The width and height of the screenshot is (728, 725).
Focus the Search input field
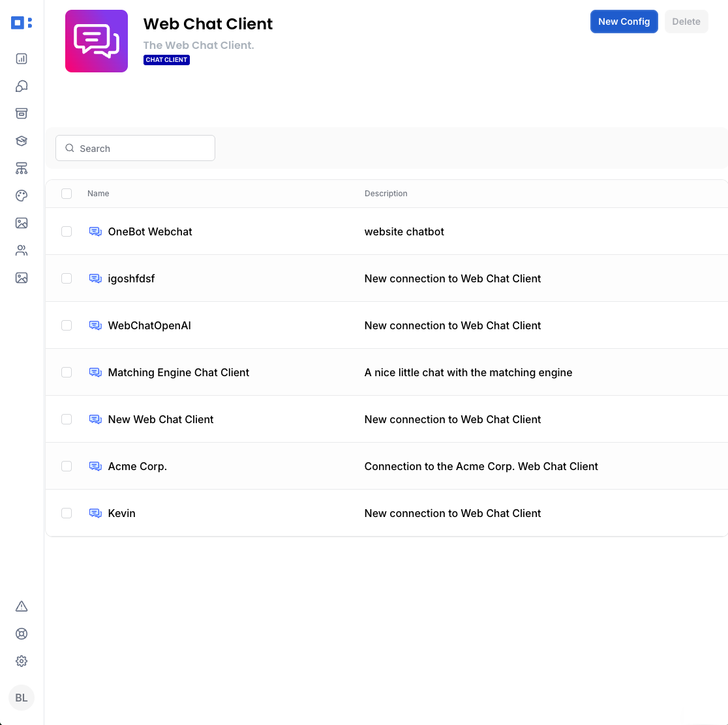pos(135,148)
